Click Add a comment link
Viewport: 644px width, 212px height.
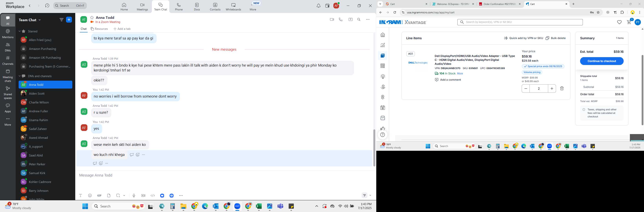[448, 80]
